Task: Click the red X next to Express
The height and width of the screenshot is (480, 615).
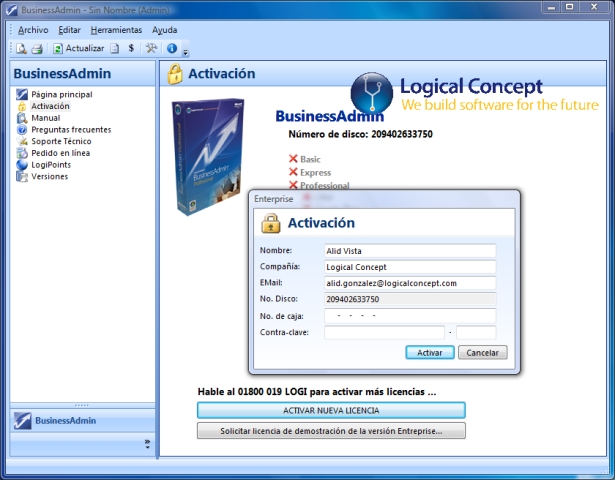Action: 293,172
